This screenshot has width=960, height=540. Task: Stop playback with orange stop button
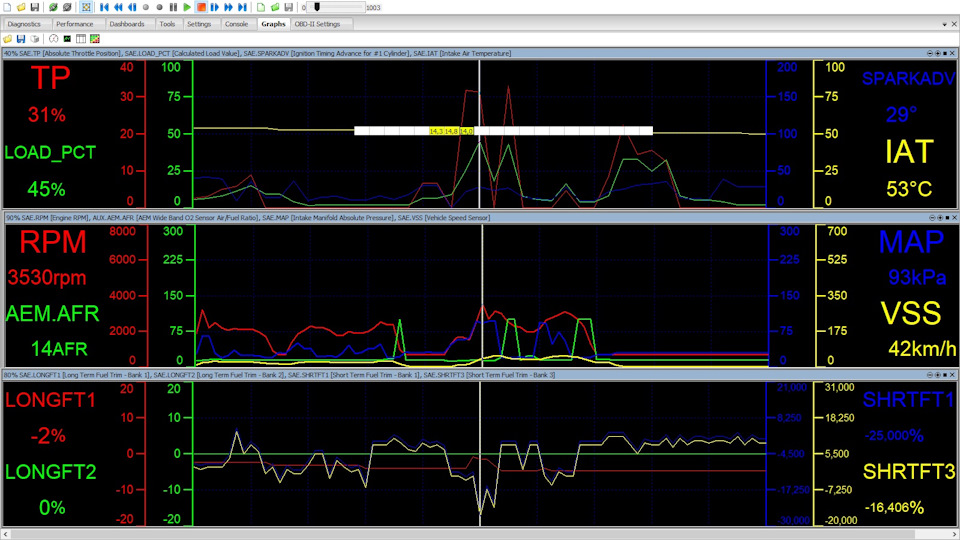pyautogui.click(x=201, y=7)
